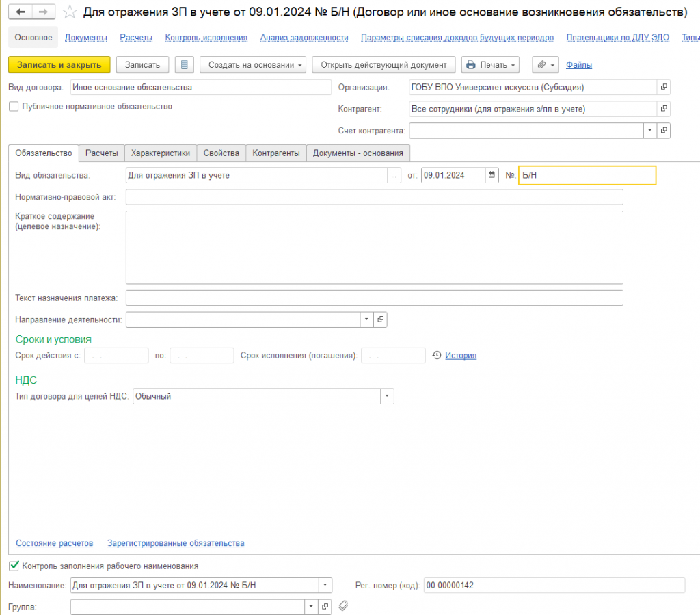Viewport: 700px width, 615px height.
Task: Expand the Печать dropdown
Action: (490, 65)
